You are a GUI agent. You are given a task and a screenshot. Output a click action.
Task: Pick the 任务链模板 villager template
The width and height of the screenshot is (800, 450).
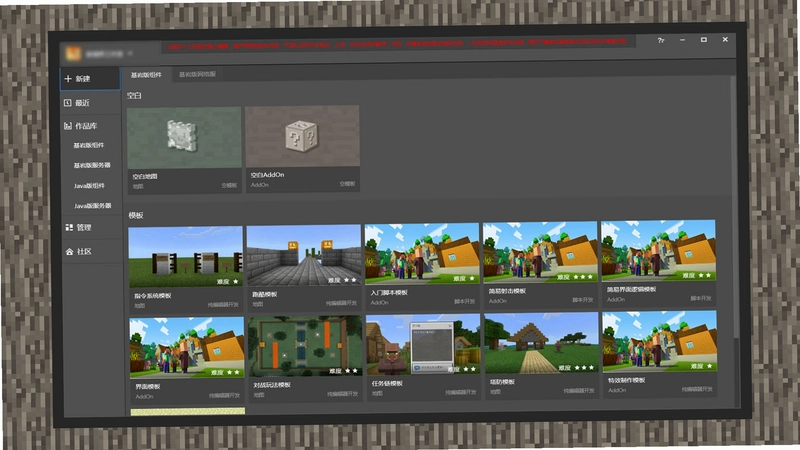(423, 357)
